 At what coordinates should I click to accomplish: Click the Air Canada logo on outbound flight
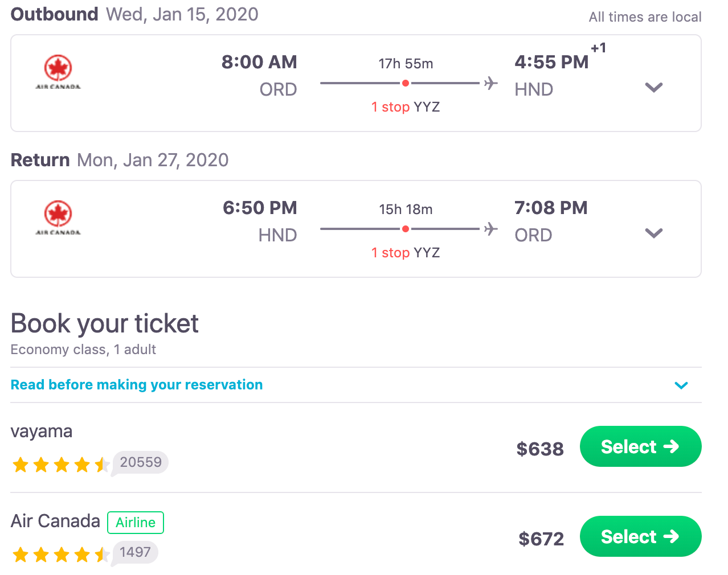coord(58,72)
